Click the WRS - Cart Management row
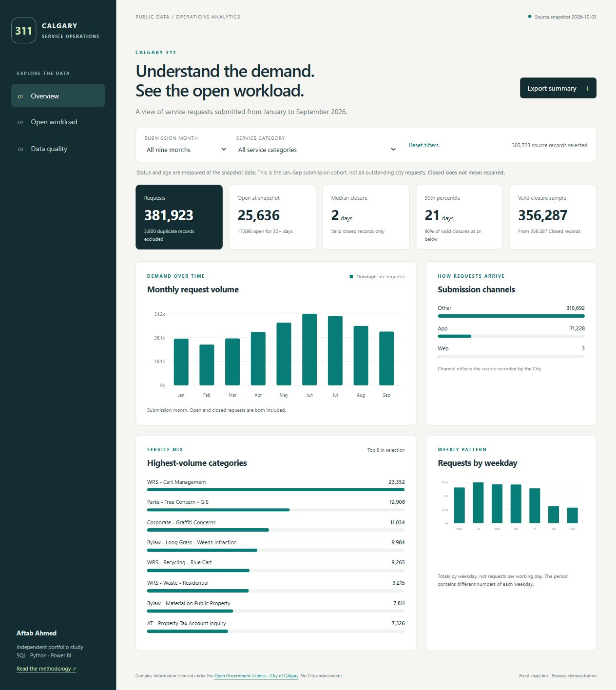This screenshot has height=690, width=616. 276,485
